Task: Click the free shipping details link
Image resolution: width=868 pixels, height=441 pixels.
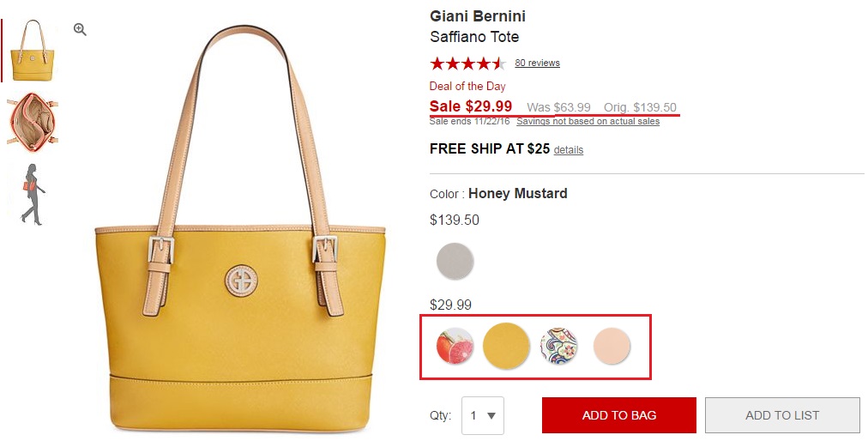Action: click(568, 150)
